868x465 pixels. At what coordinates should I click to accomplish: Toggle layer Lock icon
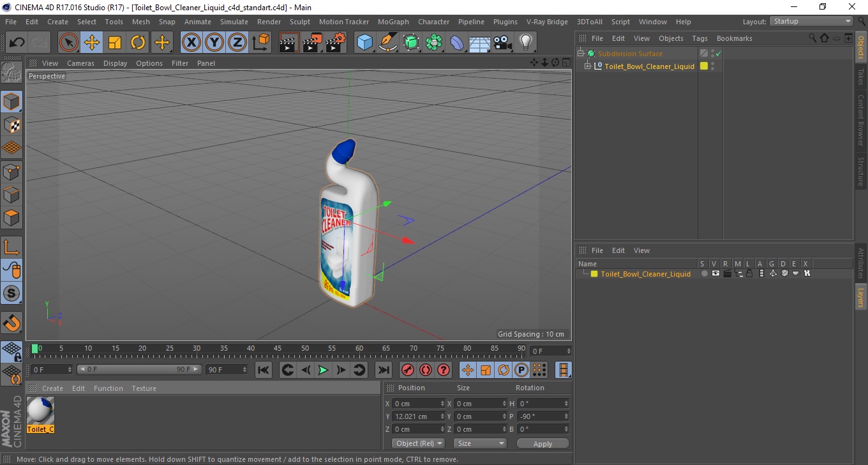tap(749, 273)
